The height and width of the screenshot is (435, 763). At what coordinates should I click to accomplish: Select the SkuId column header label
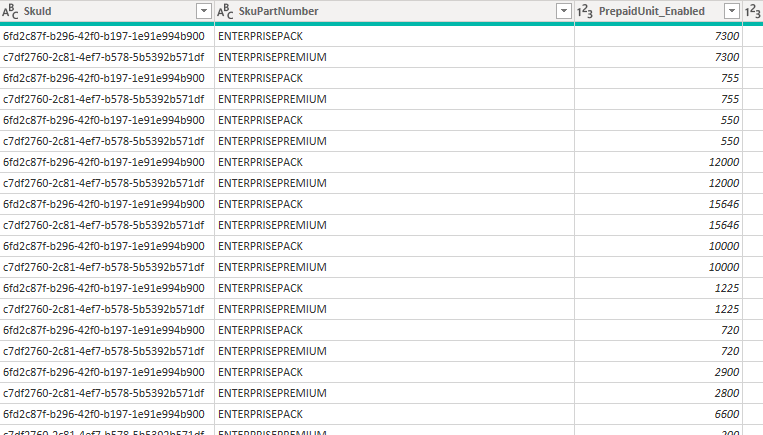click(x=37, y=11)
